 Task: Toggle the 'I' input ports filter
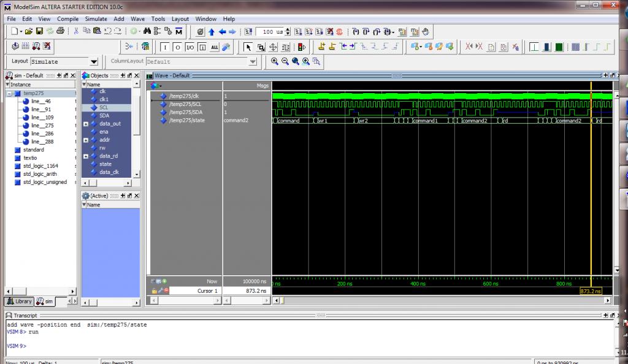click(x=165, y=47)
